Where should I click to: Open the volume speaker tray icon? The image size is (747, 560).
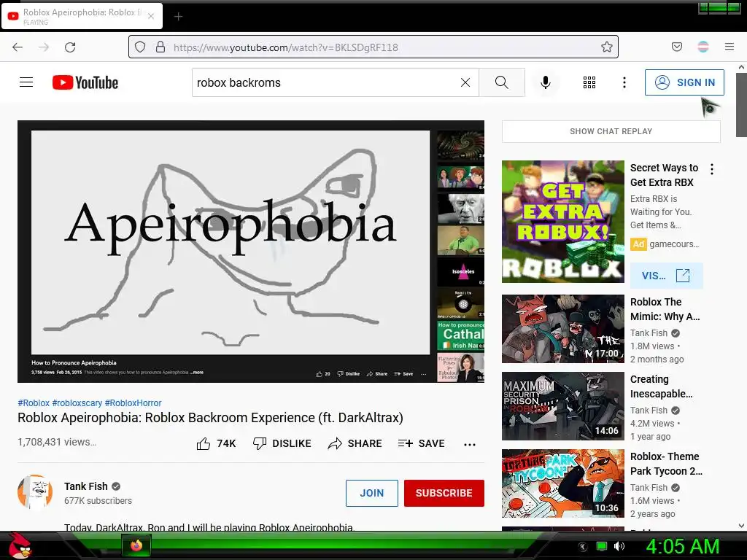point(619,546)
